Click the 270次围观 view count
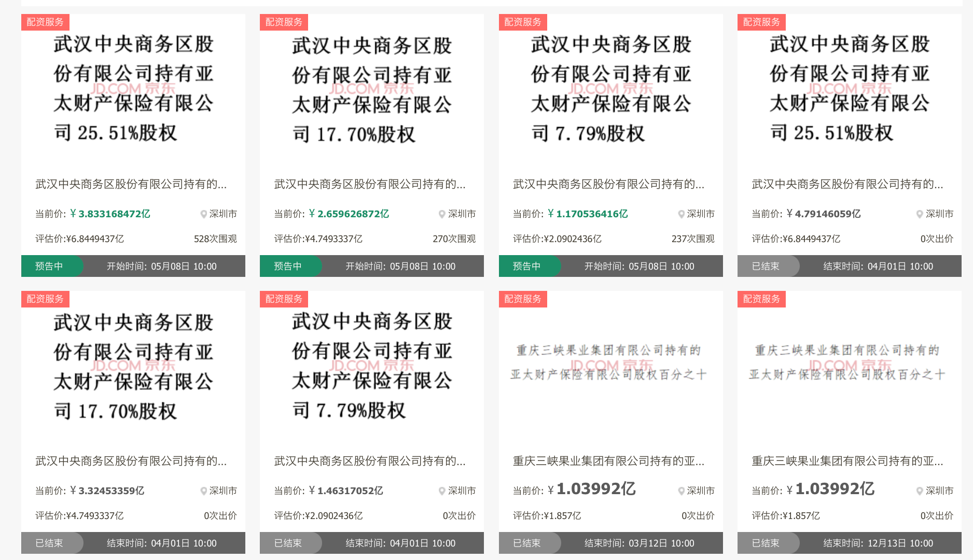Viewport: 973px width, 560px height. (454, 239)
